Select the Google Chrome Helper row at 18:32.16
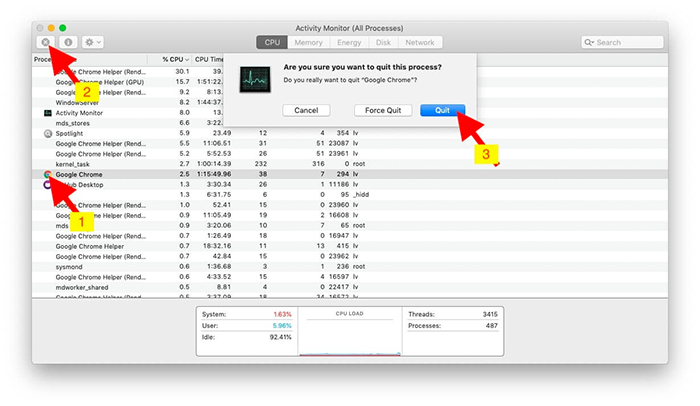 coord(350,247)
